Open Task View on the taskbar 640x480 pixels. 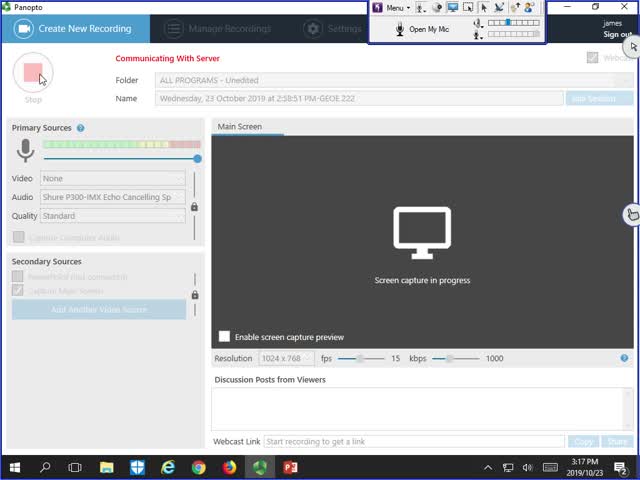pos(75,467)
